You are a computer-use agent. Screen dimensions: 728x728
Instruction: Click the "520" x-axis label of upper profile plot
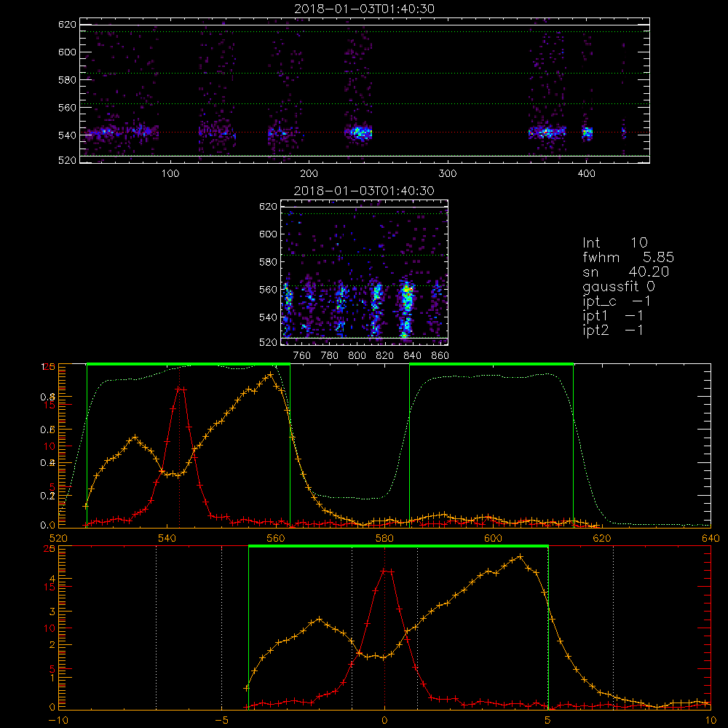pos(58,538)
